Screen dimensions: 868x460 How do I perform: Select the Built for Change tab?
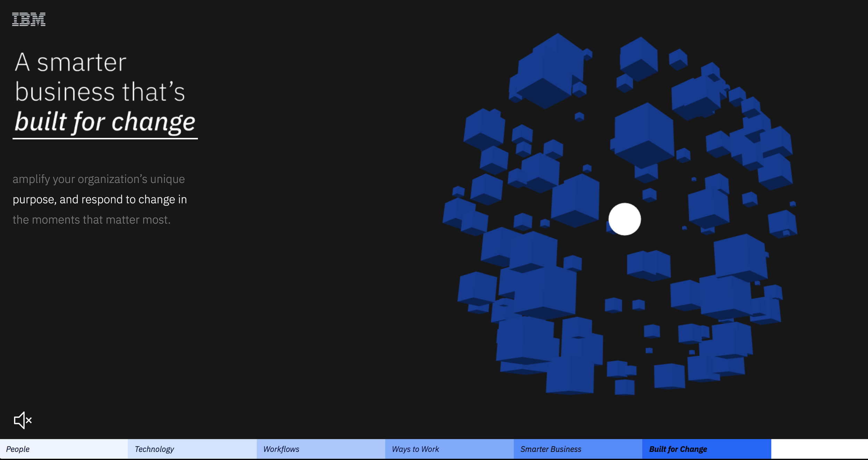click(707, 449)
